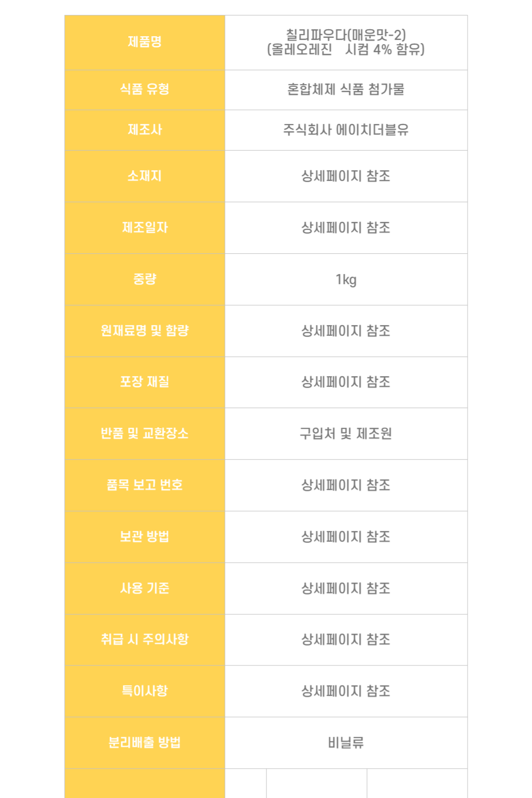The image size is (532, 798).
Task: Click the 품목 보고 번호 label
Action: (145, 485)
